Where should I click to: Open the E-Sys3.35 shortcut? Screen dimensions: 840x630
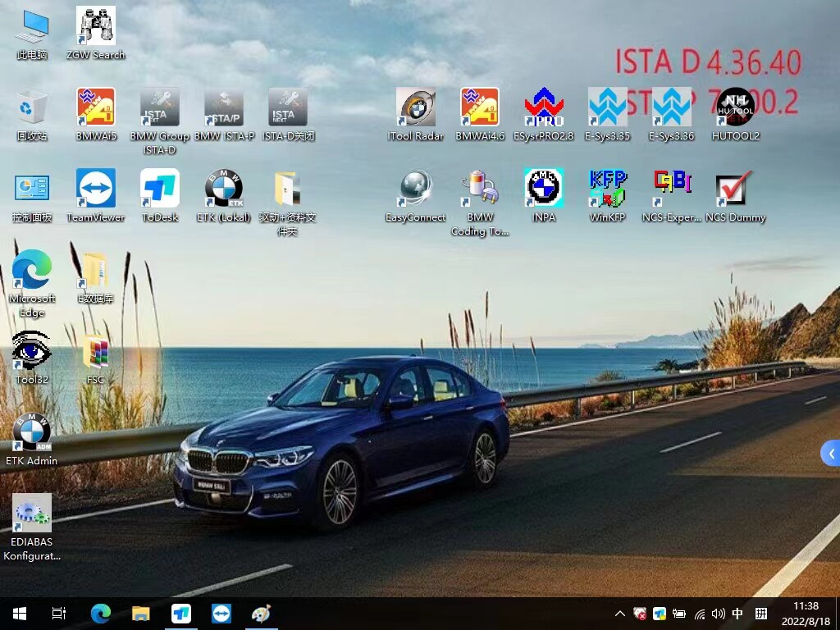pos(607,115)
